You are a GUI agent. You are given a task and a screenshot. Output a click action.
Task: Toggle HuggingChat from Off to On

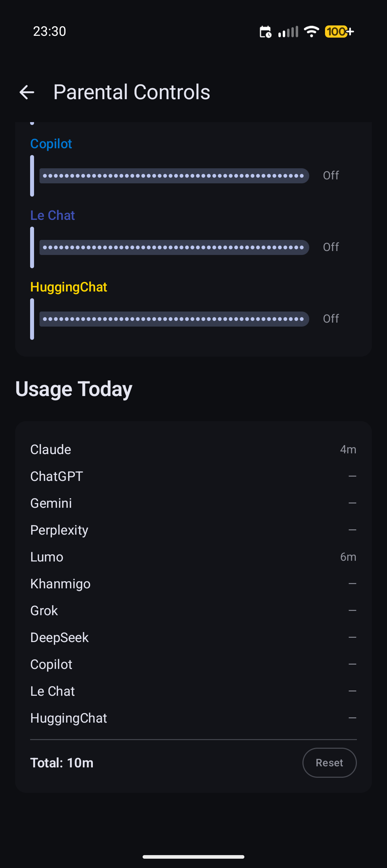[x=330, y=318]
